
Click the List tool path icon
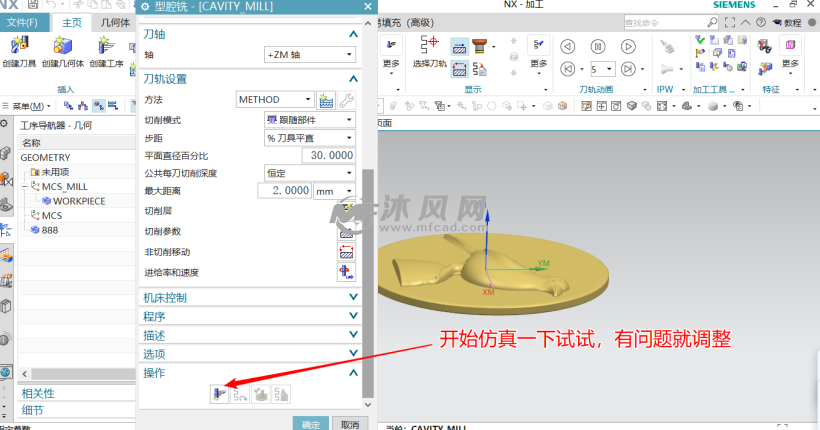pos(281,394)
